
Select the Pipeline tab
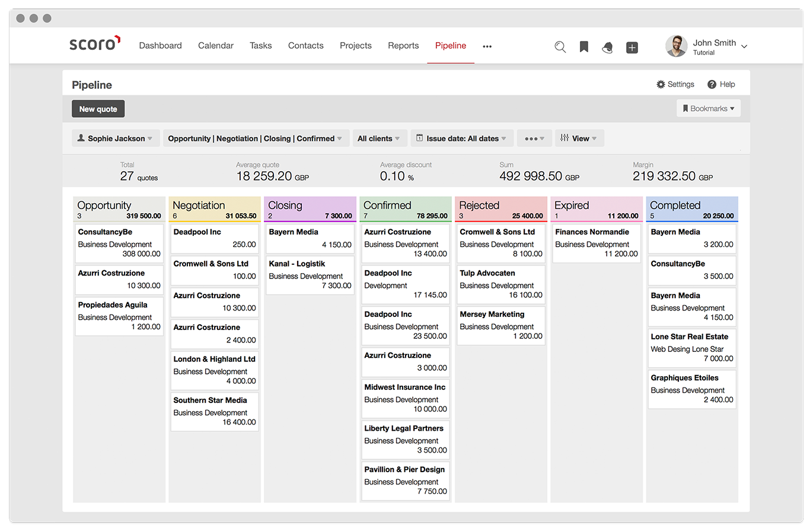point(451,46)
